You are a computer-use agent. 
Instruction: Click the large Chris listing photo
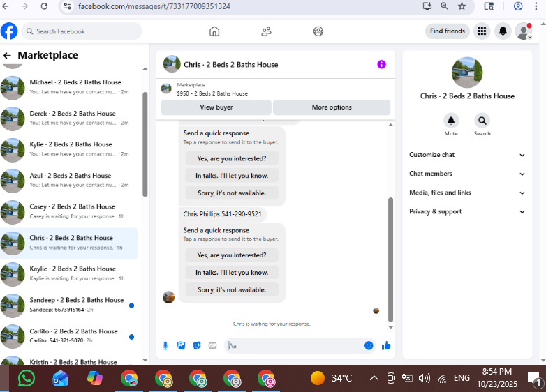click(467, 73)
